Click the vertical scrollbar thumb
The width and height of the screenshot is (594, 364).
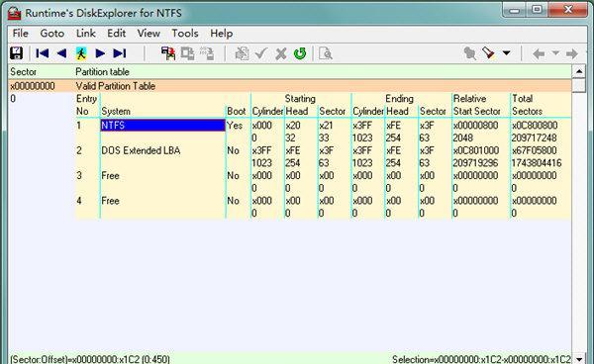579,85
